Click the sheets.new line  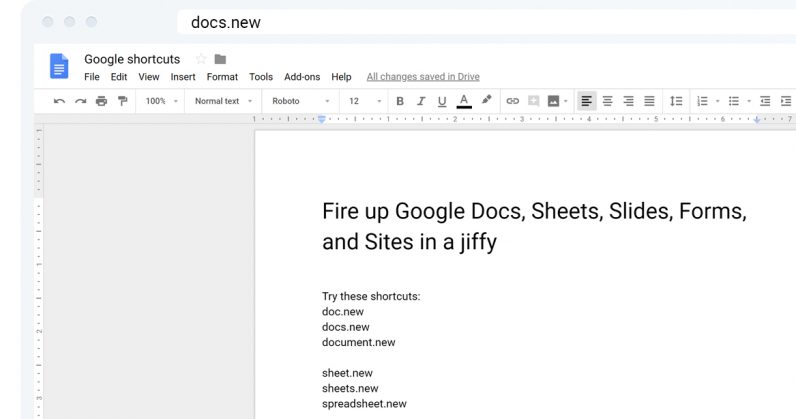pos(350,388)
